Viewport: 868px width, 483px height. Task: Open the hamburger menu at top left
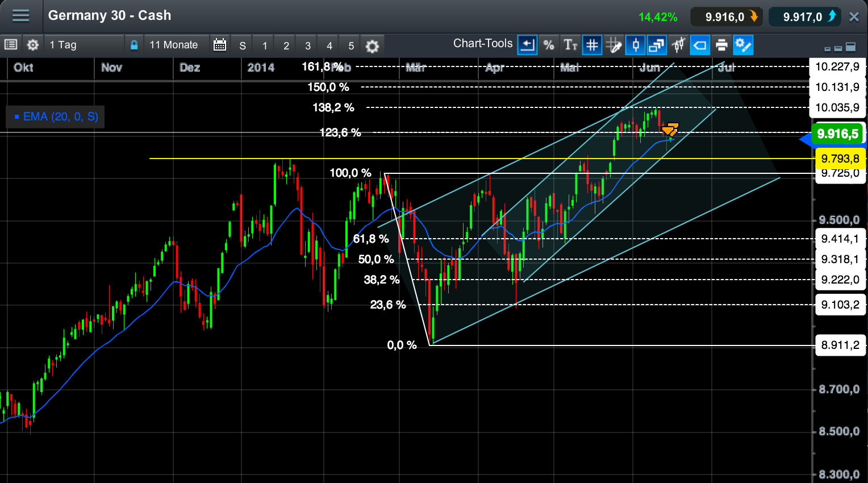point(21,15)
